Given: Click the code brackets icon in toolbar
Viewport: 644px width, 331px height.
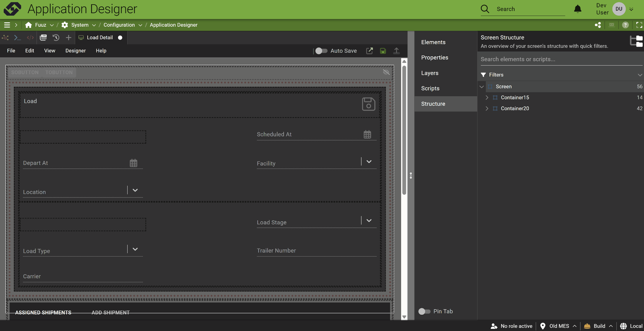Looking at the screenshot, I should [x=30, y=37].
